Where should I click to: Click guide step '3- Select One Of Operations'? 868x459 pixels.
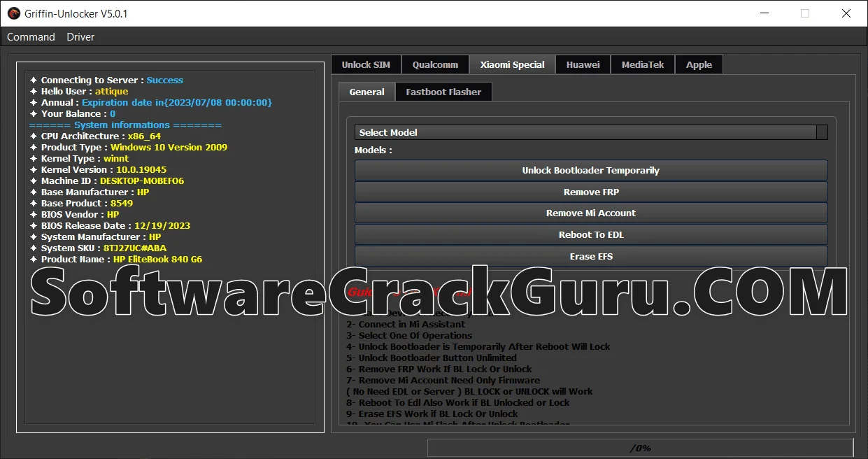click(x=409, y=336)
